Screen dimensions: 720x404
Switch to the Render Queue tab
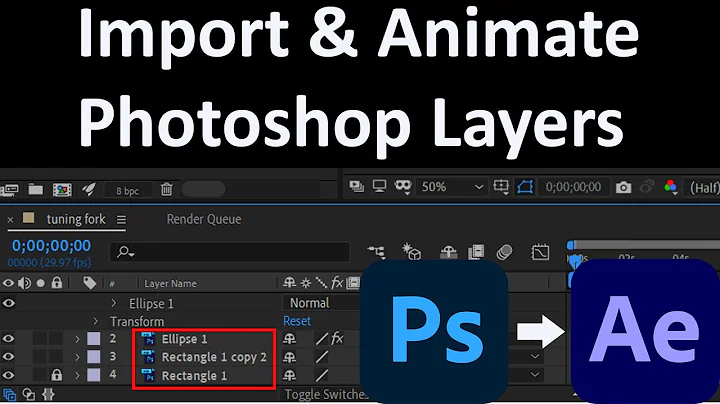[x=204, y=219]
